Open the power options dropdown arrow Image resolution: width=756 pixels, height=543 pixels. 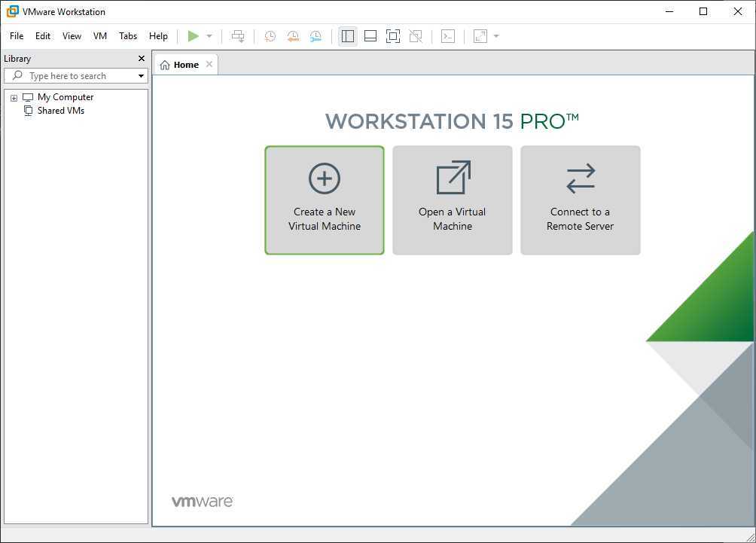click(x=209, y=36)
